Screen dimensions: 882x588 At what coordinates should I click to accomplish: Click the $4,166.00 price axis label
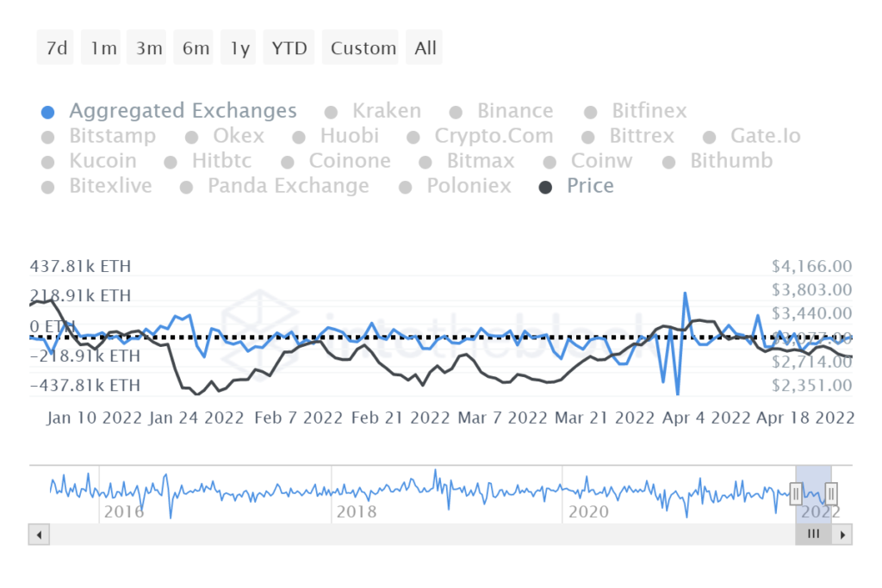(x=811, y=266)
